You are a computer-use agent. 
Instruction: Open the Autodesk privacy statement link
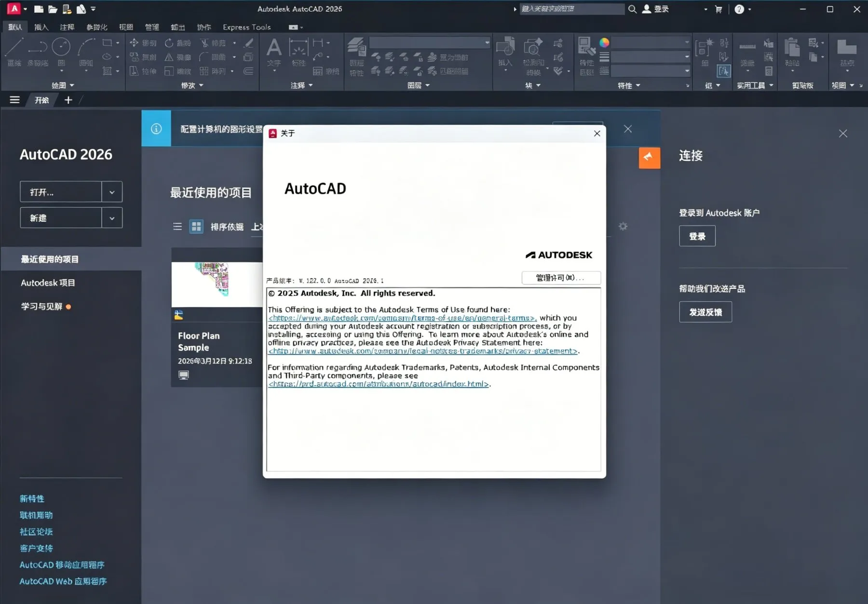pos(423,351)
